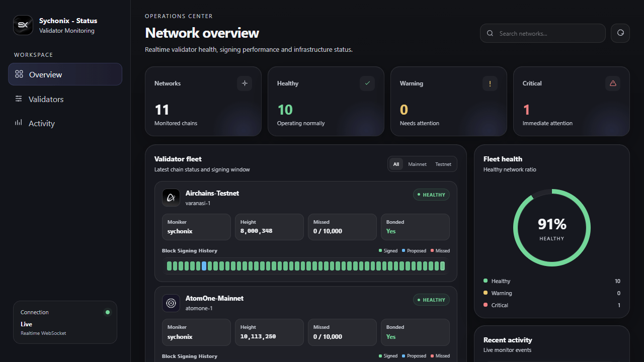Viewport: 644px width, 362px height.
Task: Click the Validators sliders icon
Action: click(x=19, y=99)
